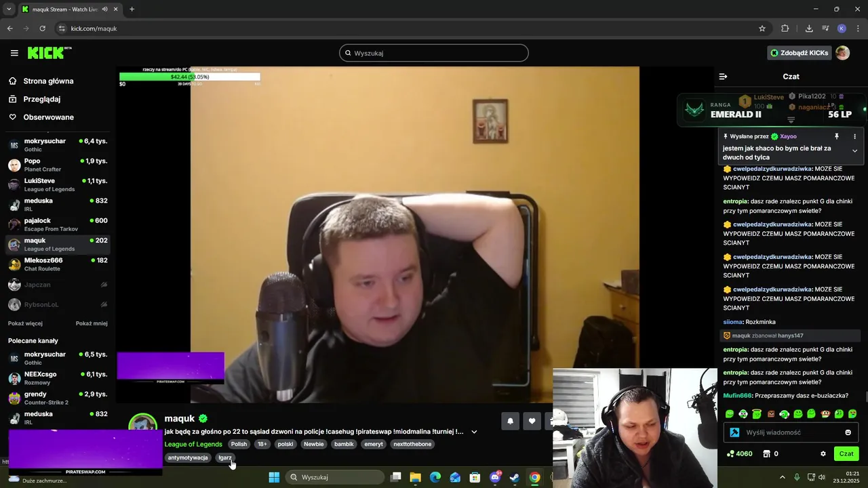Unpin the pinned chat message
Image resolution: width=868 pixels, height=488 pixels.
(x=837, y=136)
